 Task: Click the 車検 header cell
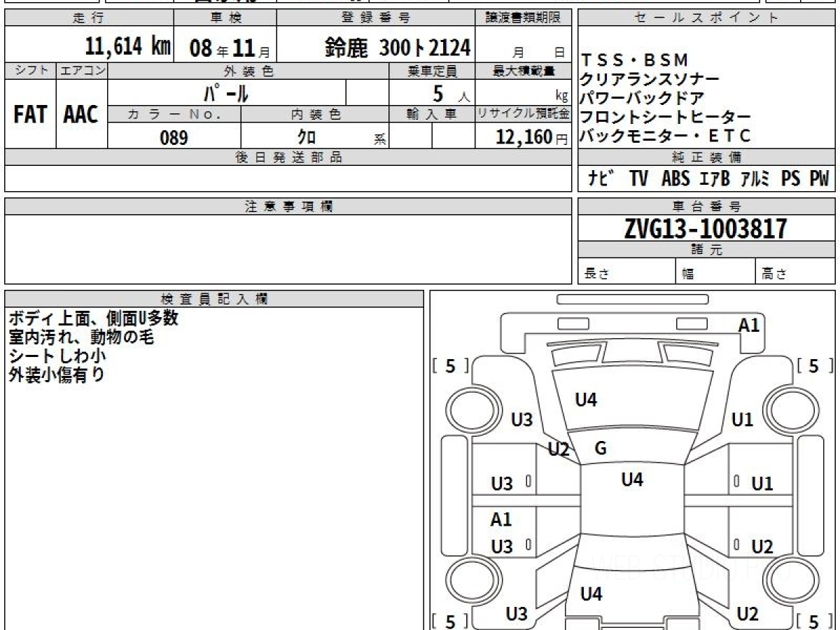[225, 18]
